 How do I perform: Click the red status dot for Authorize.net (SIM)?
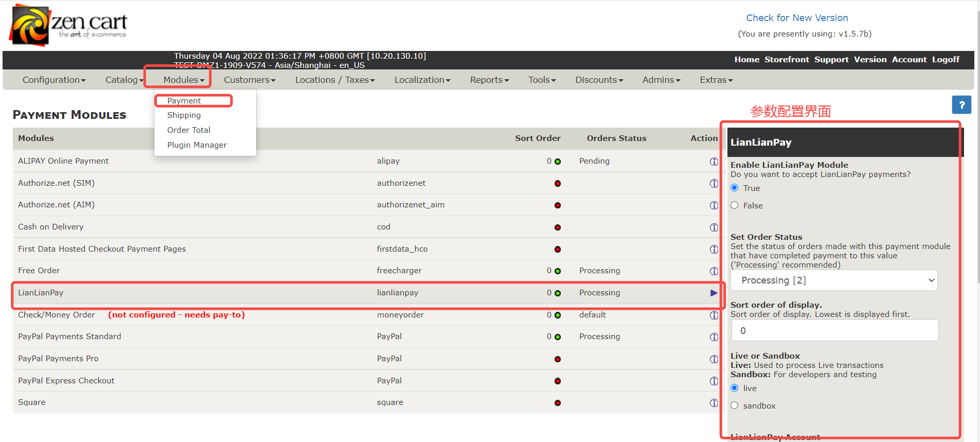pos(558,184)
